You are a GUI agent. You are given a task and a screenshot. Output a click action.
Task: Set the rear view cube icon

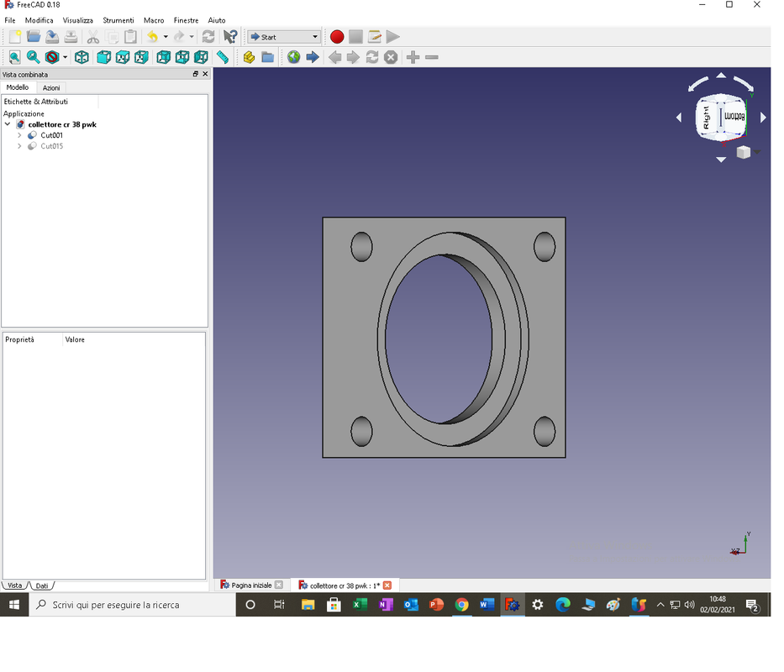(164, 57)
